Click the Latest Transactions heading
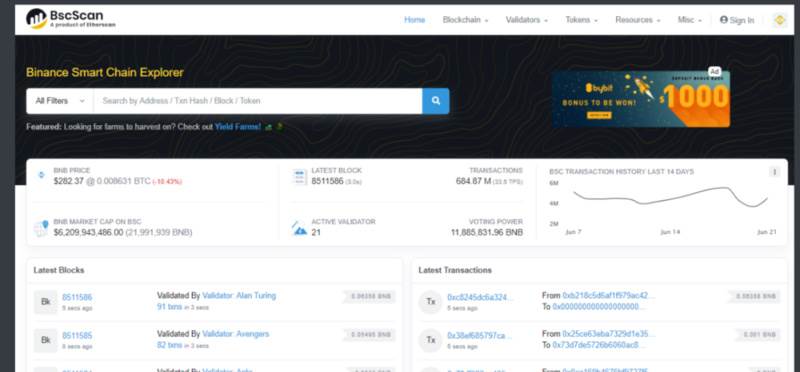Screen dimensions: 800x372 pyautogui.click(x=455, y=270)
